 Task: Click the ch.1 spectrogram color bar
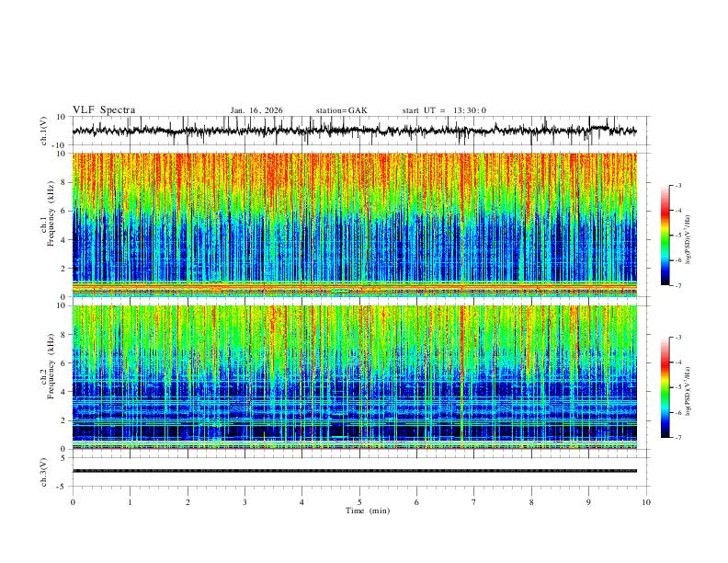pos(665,236)
